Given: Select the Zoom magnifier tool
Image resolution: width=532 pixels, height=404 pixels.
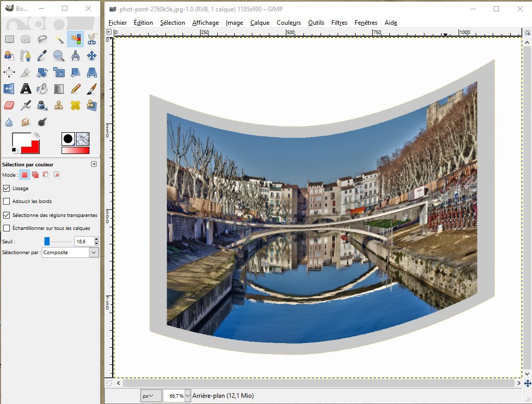Looking at the screenshot, I should click(x=59, y=56).
